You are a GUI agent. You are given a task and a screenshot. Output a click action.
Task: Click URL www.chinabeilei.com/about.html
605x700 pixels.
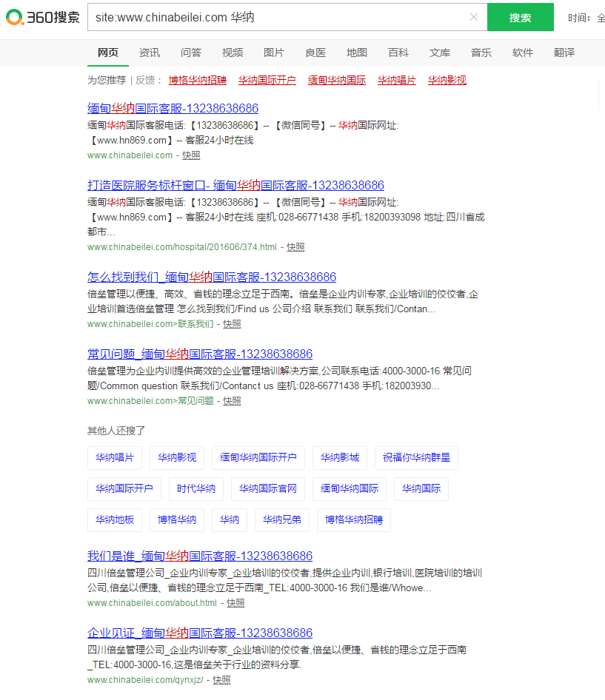(x=152, y=603)
